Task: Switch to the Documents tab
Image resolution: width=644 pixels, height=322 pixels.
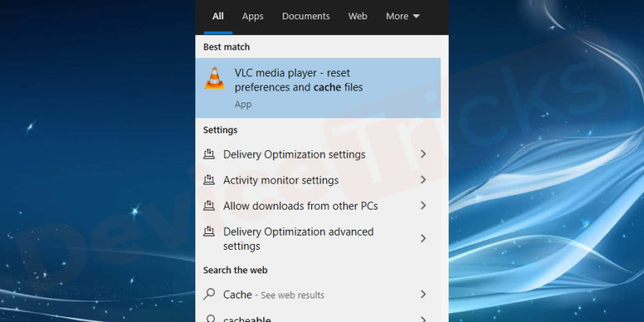Action: pos(305,17)
